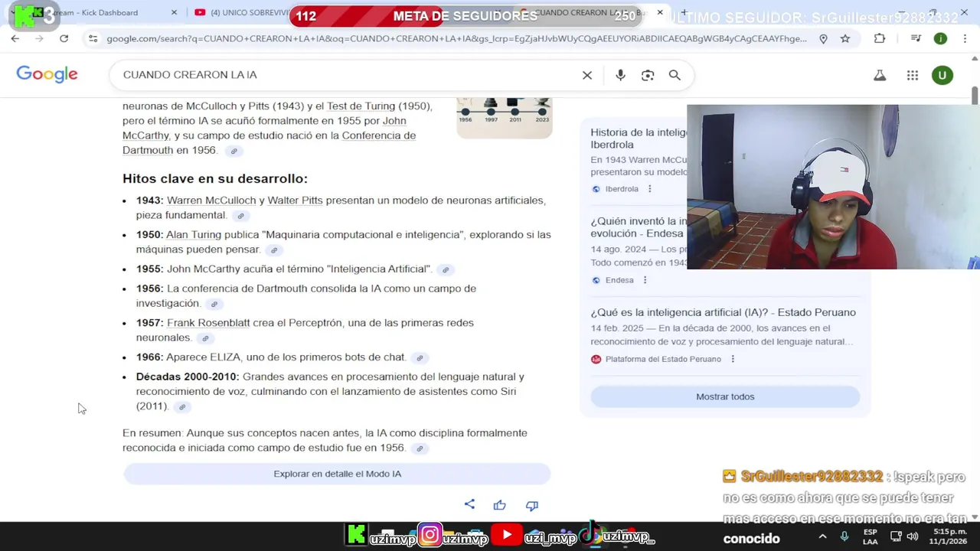Open the Walter Pitts link
Screen dimensions: 980x551
point(295,201)
